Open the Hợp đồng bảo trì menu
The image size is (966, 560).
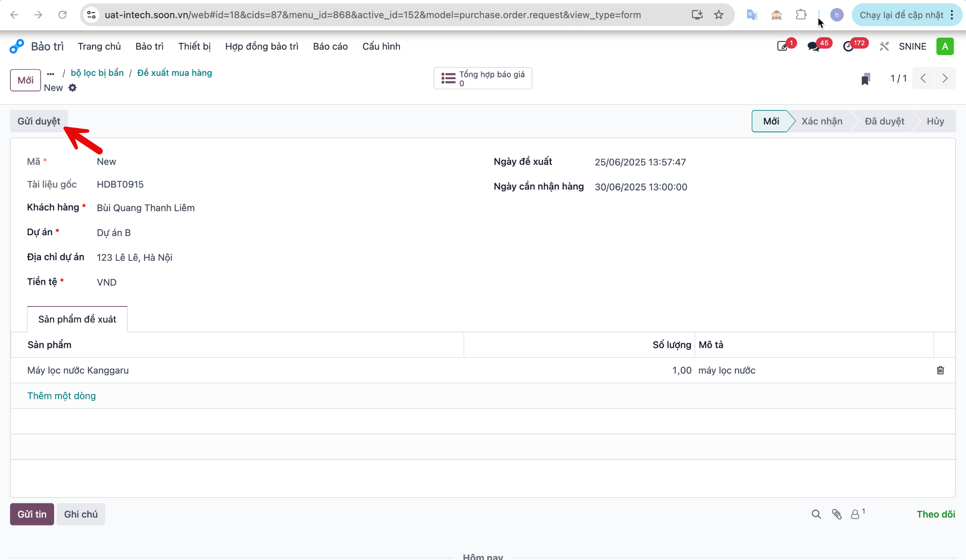click(262, 46)
